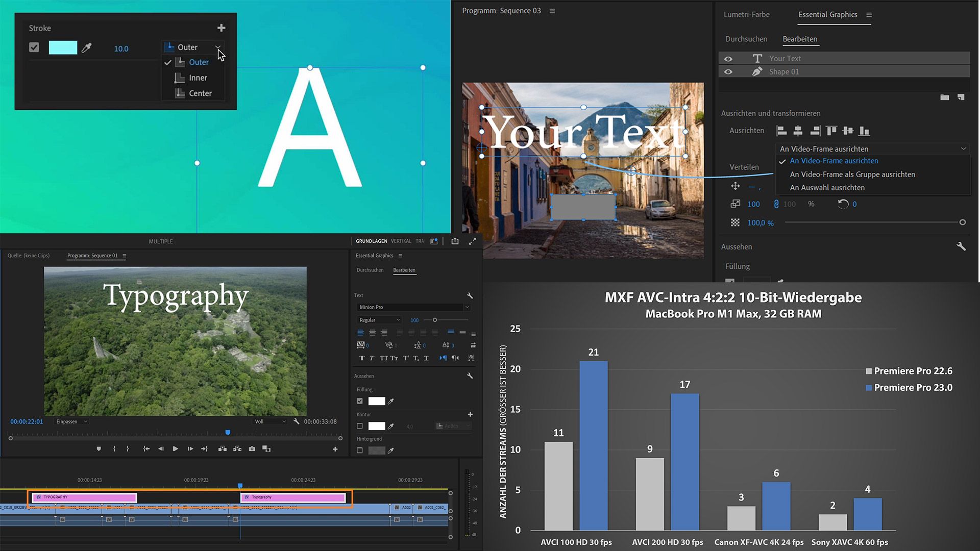Select Inner from the stroke position menu
This screenshot has width=980, height=551.
tap(197, 78)
